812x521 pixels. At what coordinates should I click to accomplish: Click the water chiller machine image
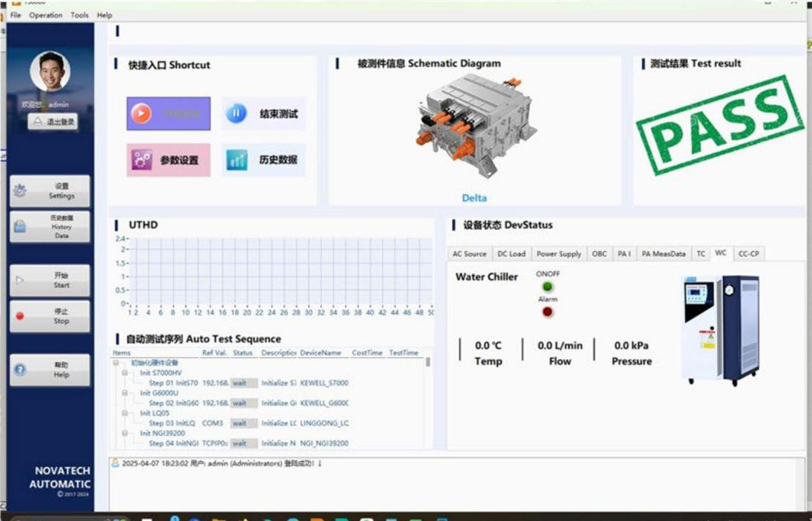(721, 330)
